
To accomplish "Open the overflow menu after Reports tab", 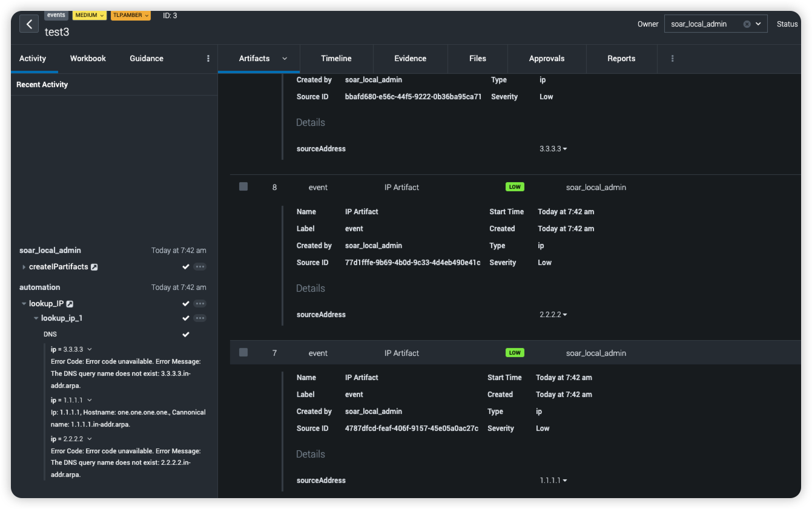I will click(672, 59).
